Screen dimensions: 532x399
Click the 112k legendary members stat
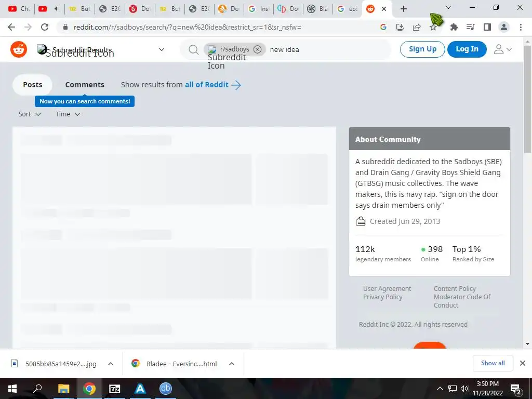[383, 254]
